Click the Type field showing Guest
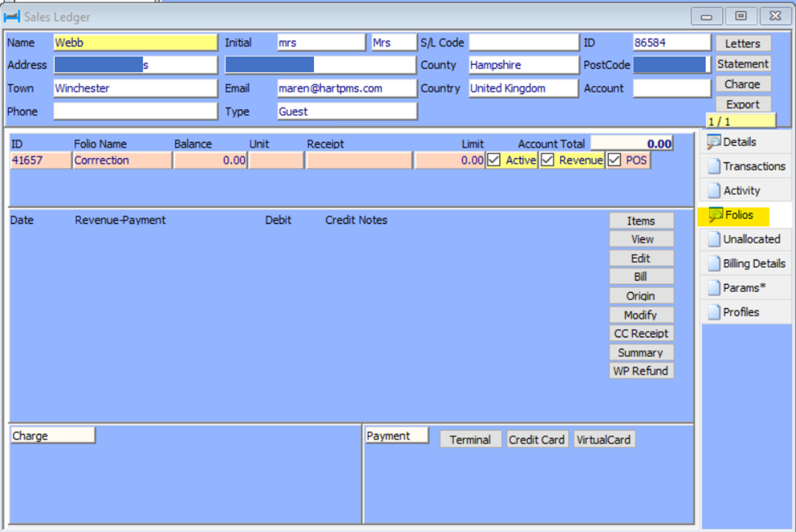This screenshot has width=796, height=532. [347, 112]
